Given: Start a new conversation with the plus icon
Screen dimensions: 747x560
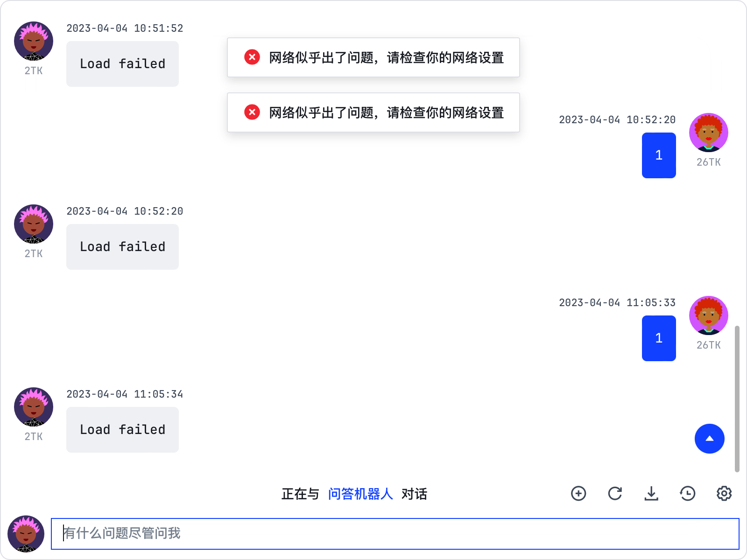Looking at the screenshot, I should tap(578, 494).
